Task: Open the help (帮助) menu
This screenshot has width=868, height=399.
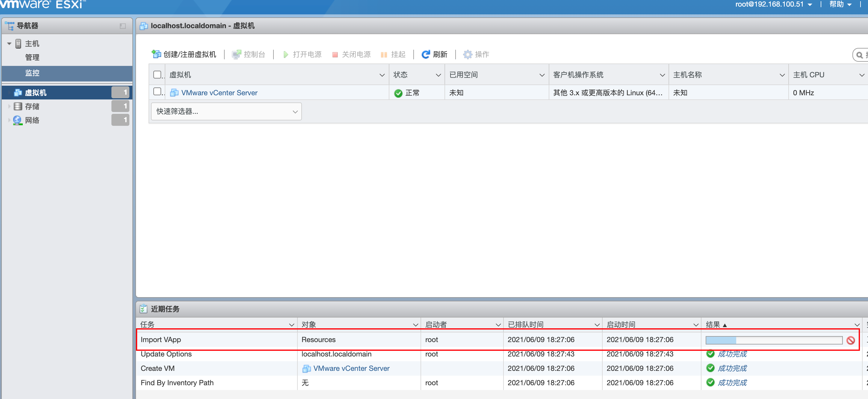Action: pyautogui.click(x=840, y=4)
